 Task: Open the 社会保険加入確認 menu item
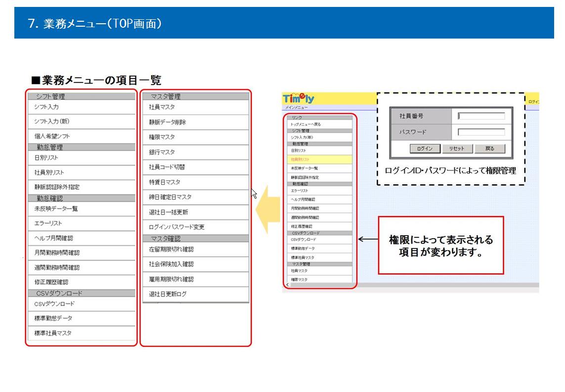coord(196,264)
